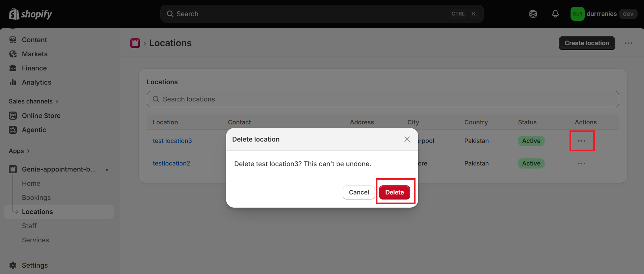Click the Settings gear icon
This screenshot has width=644, height=274.
[13, 265]
